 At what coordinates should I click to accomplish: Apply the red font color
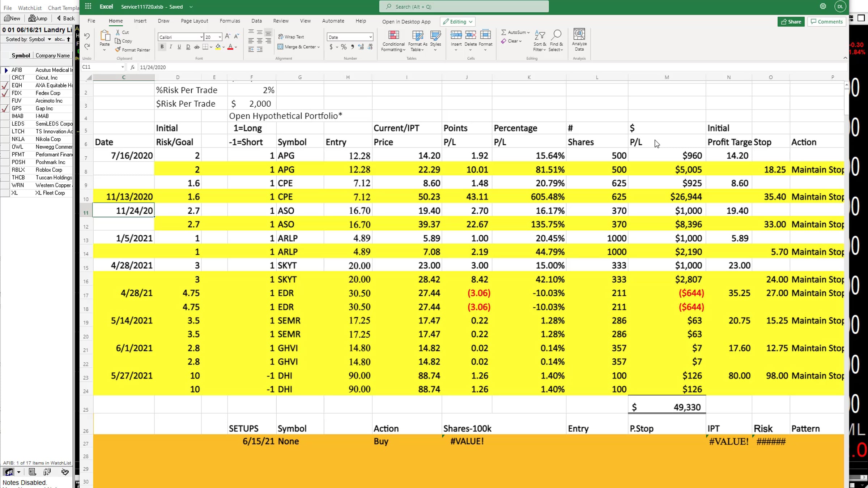(230, 47)
